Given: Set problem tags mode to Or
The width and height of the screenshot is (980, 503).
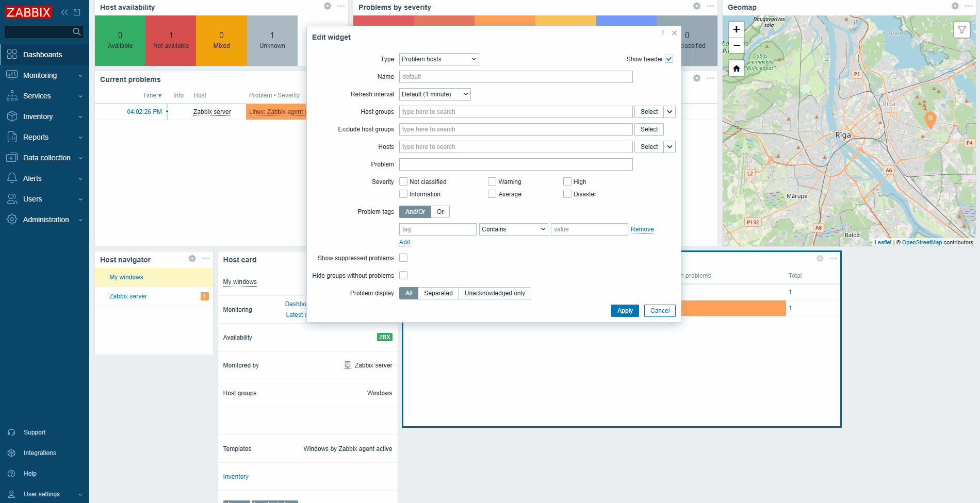Looking at the screenshot, I should [x=440, y=212].
